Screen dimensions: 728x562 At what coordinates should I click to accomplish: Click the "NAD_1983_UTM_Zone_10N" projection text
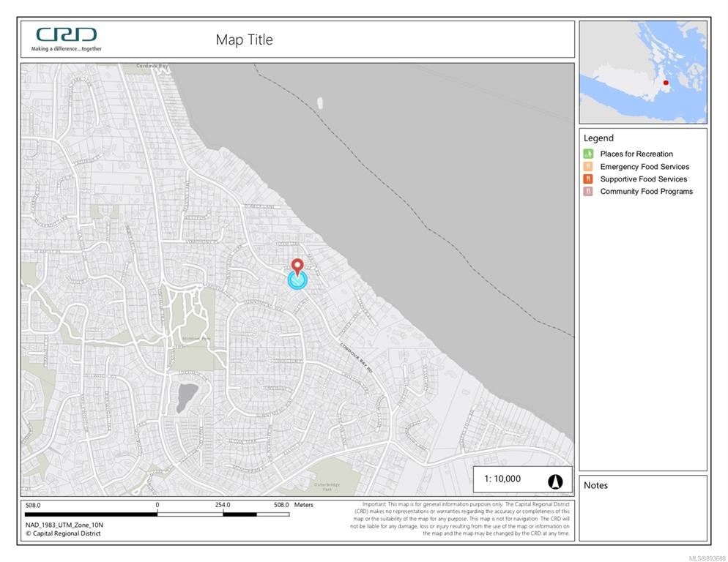[x=64, y=525]
